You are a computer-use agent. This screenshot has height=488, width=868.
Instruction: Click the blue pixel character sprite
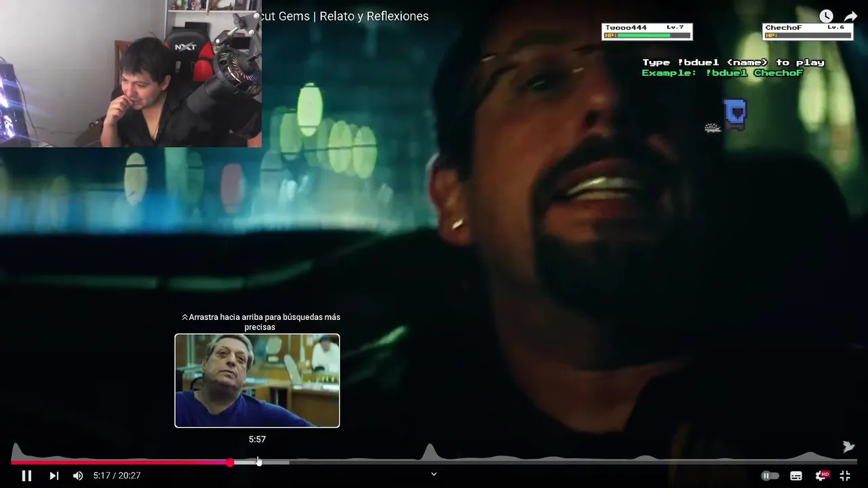[x=735, y=113]
